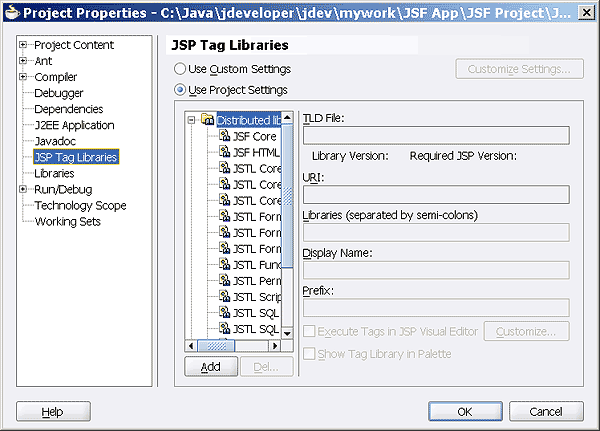
Task: Click the Help button
Action: click(x=52, y=411)
